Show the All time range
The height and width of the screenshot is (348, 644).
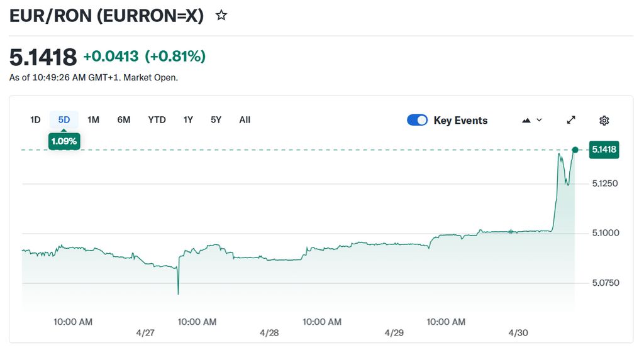245,119
